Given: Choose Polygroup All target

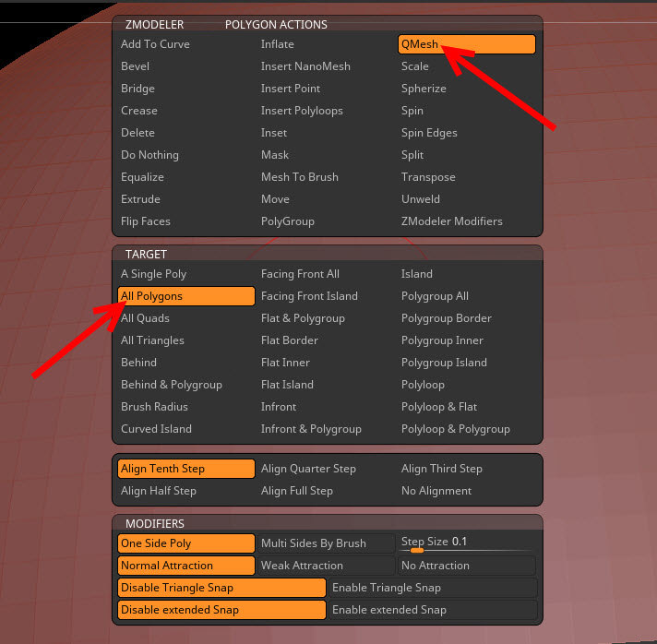Looking at the screenshot, I should tap(435, 296).
